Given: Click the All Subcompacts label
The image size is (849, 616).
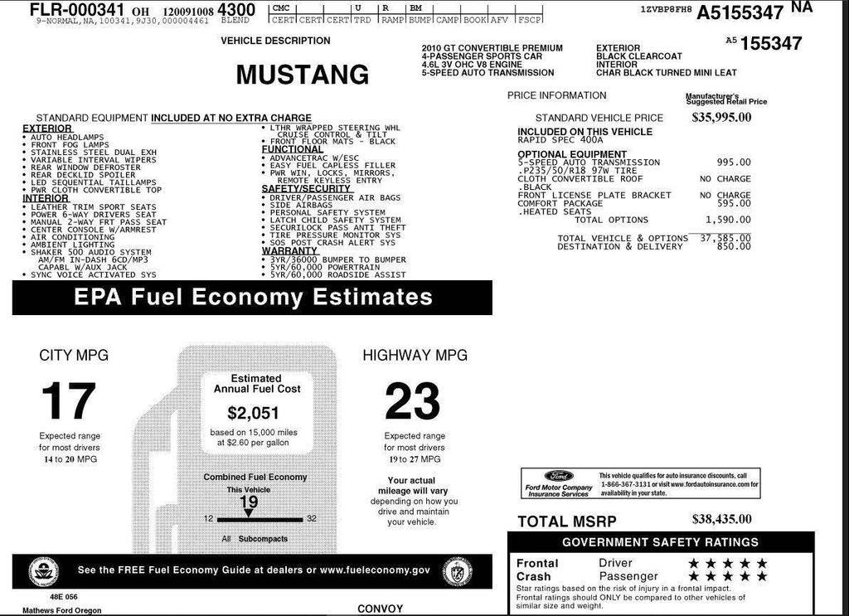Looking at the screenshot, I should (x=255, y=539).
